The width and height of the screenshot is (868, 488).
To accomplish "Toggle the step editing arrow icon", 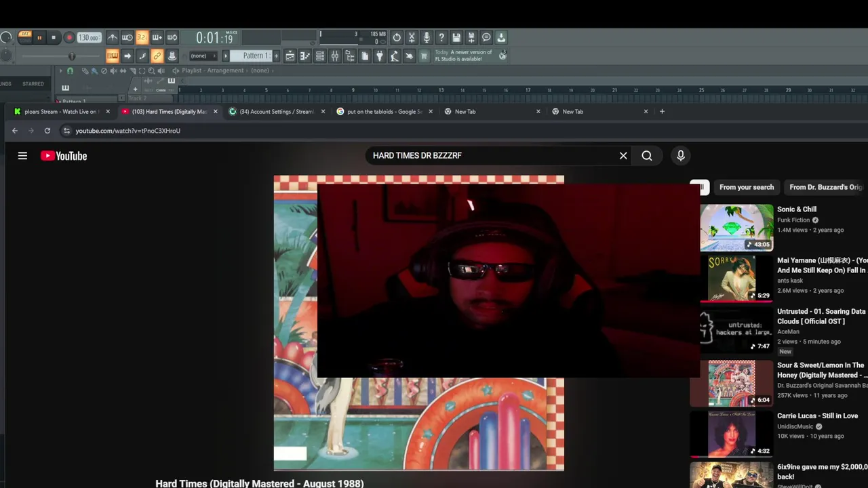I will click(x=127, y=56).
